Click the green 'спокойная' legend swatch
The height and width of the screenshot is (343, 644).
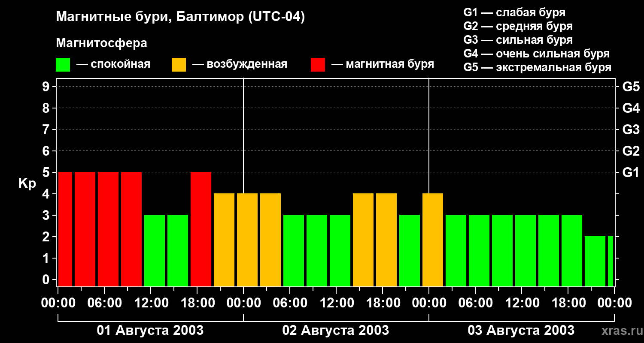pyautogui.click(x=63, y=65)
